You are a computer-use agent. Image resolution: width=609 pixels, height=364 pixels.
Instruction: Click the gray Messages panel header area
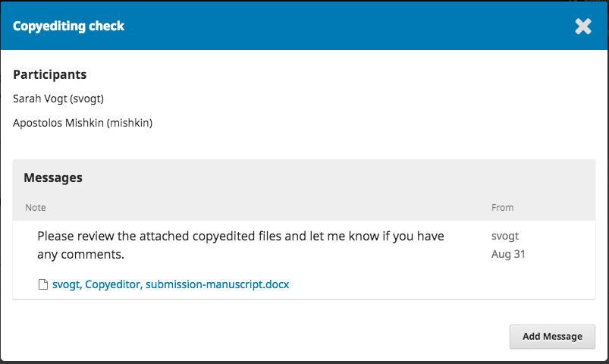[303, 190]
